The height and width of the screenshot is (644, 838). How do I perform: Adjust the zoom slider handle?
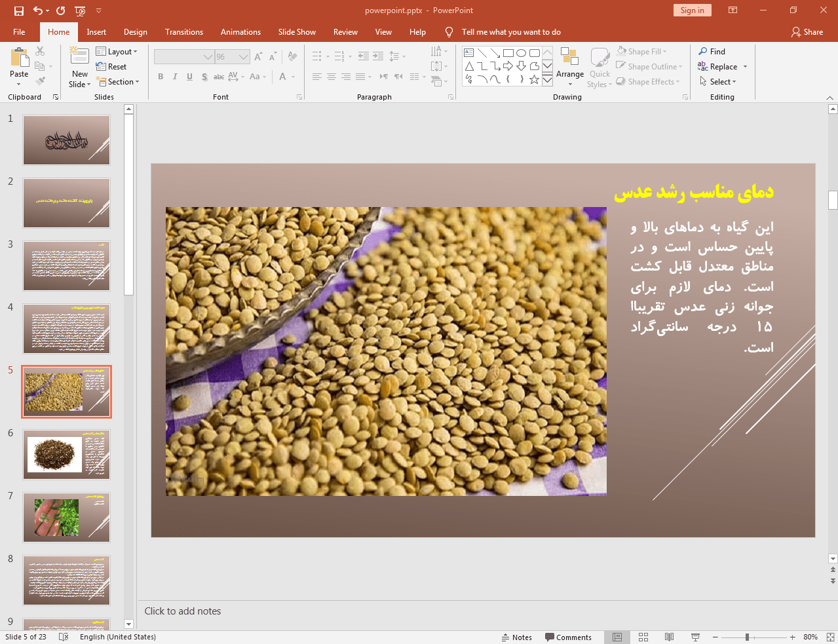pyautogui.click(x=747, y=637)
